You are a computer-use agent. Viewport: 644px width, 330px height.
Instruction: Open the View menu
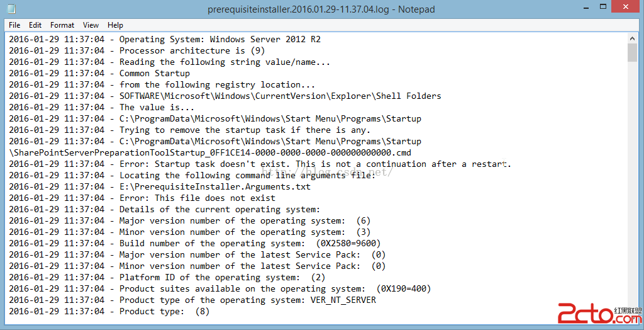[x=91, y=25]
